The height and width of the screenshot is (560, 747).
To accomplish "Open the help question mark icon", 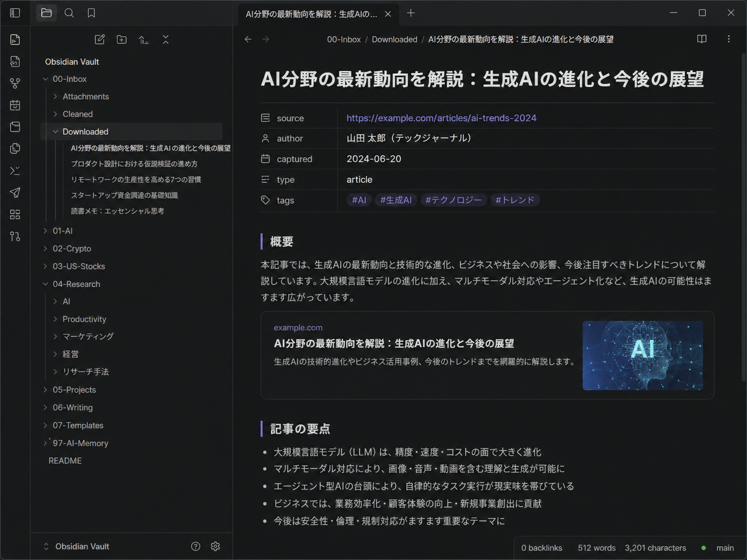I will [x=196, y=547].
